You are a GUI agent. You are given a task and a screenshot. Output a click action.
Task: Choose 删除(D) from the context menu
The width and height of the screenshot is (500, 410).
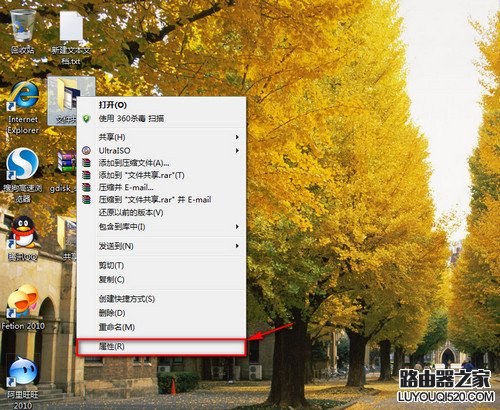162,313
